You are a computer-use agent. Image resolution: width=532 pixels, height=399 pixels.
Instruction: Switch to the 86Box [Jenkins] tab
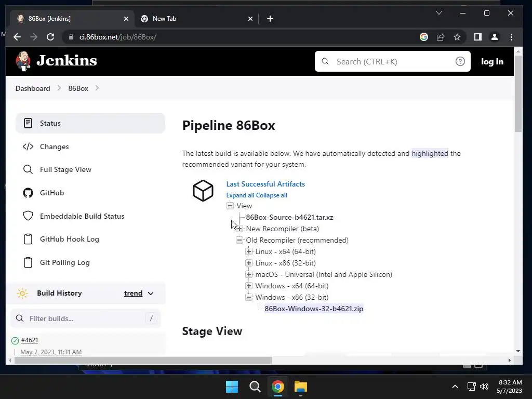(x=72, y=19)
